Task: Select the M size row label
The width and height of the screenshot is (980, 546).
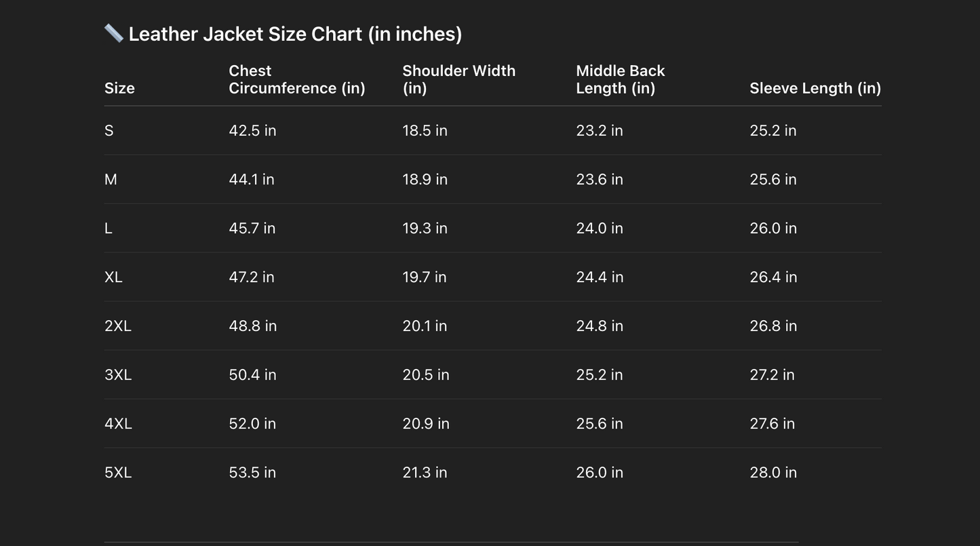Action: (111, 179)
